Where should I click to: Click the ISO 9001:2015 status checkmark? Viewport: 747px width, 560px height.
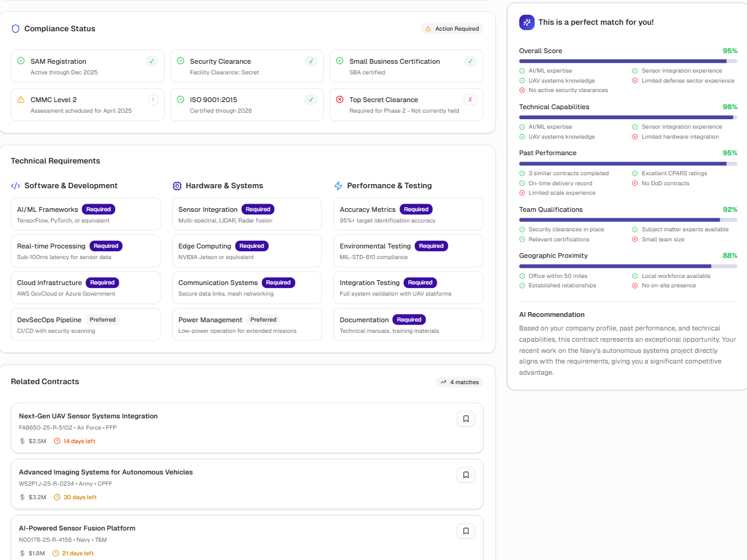(x=311, y=100)
